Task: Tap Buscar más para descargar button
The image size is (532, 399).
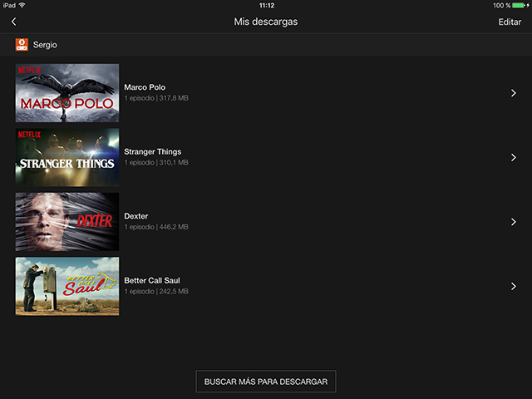Action: (x=266, y=382)
